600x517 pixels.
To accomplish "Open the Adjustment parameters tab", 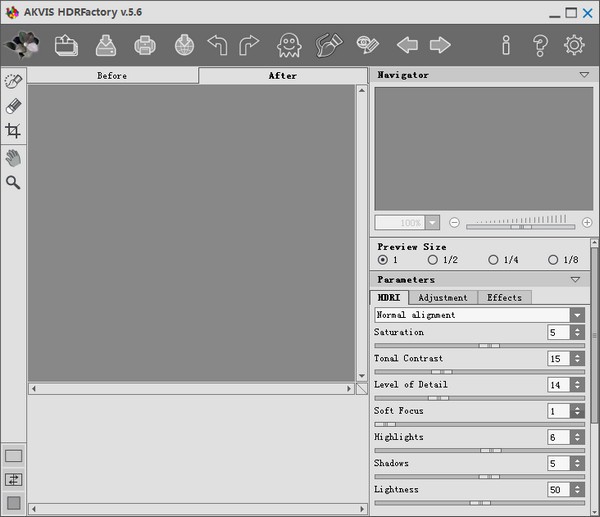I will [443, 297].
